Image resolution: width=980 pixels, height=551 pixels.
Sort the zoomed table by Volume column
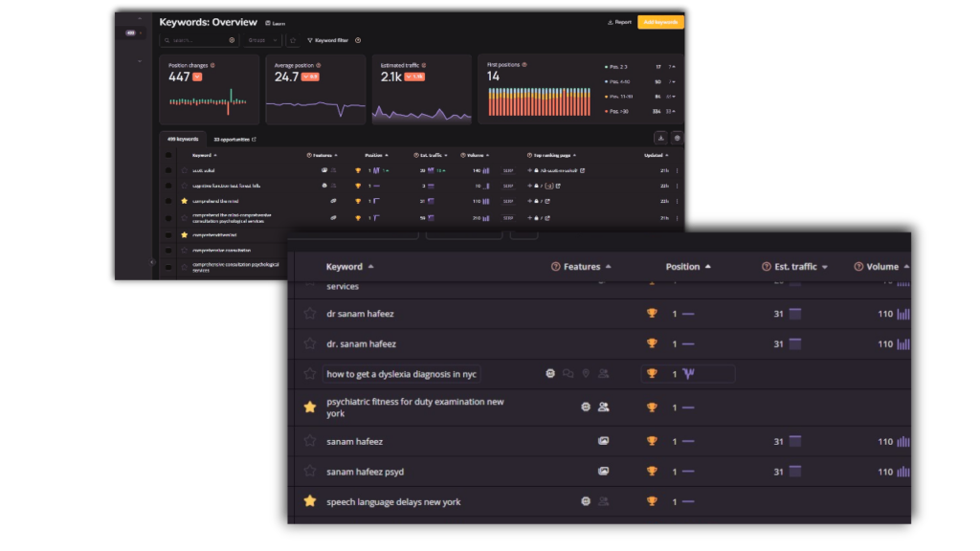coord(882,267)
